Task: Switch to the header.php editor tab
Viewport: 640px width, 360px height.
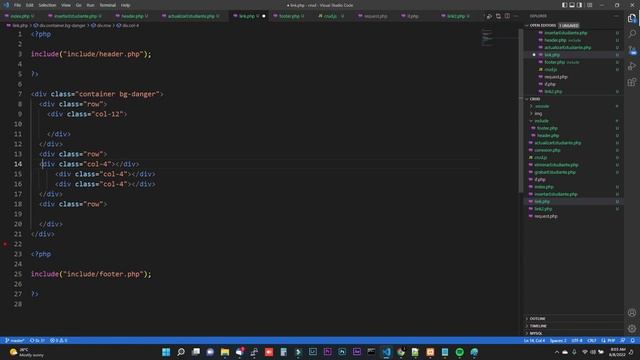Action: click(132, 16)
